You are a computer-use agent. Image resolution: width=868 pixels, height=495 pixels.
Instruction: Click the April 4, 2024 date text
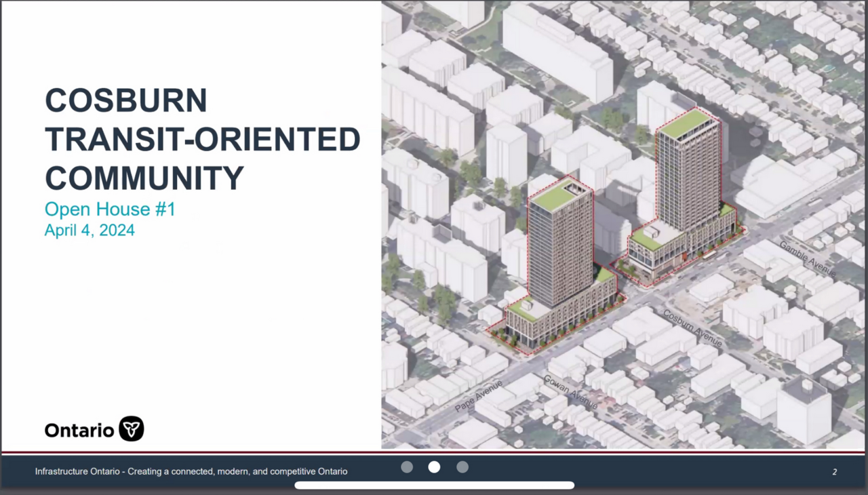click(x=90, y=231)
